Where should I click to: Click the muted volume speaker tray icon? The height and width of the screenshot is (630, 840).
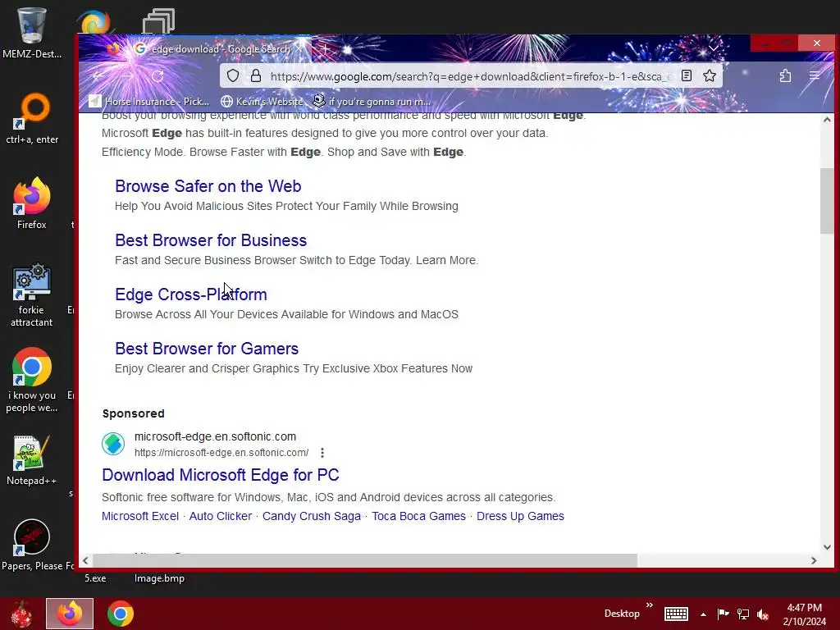763,614
